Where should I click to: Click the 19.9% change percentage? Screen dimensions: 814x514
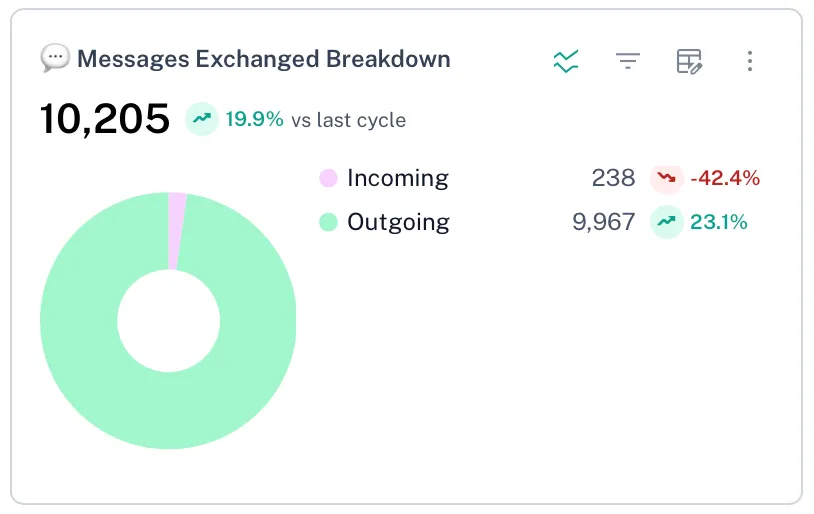254,120
